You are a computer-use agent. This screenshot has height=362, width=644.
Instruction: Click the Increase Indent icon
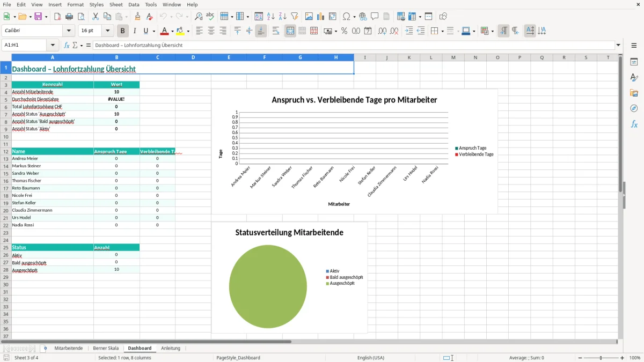409,31
